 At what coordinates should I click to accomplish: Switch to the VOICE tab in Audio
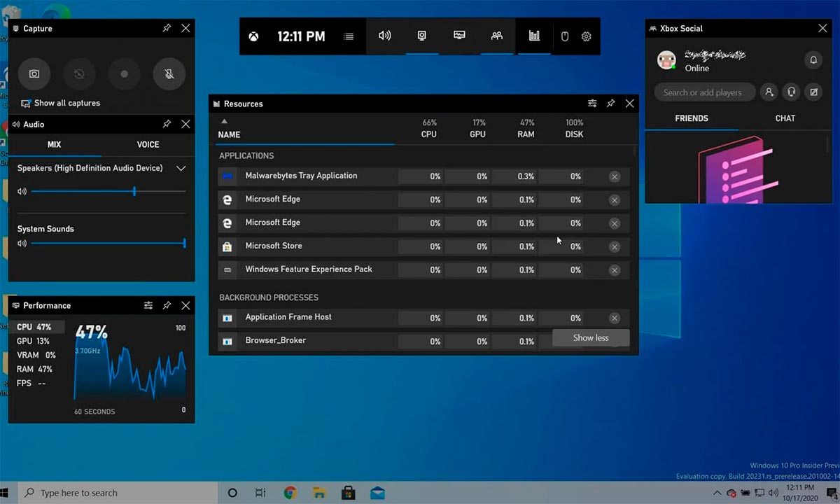[148, 144]
